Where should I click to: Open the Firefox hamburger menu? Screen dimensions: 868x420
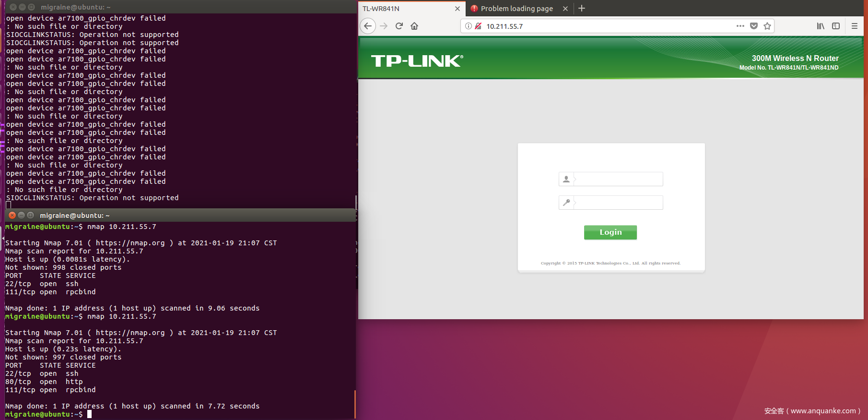pos(855,26)
